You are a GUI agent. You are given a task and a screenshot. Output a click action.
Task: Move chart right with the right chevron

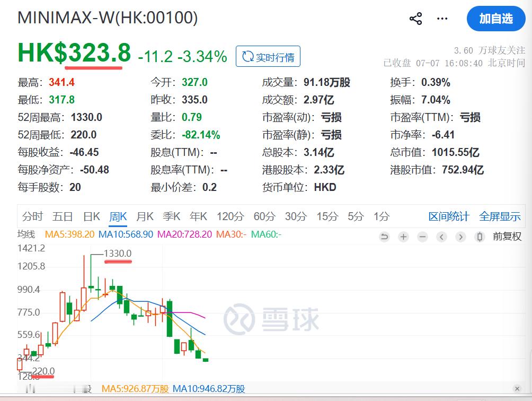[460, 237]
